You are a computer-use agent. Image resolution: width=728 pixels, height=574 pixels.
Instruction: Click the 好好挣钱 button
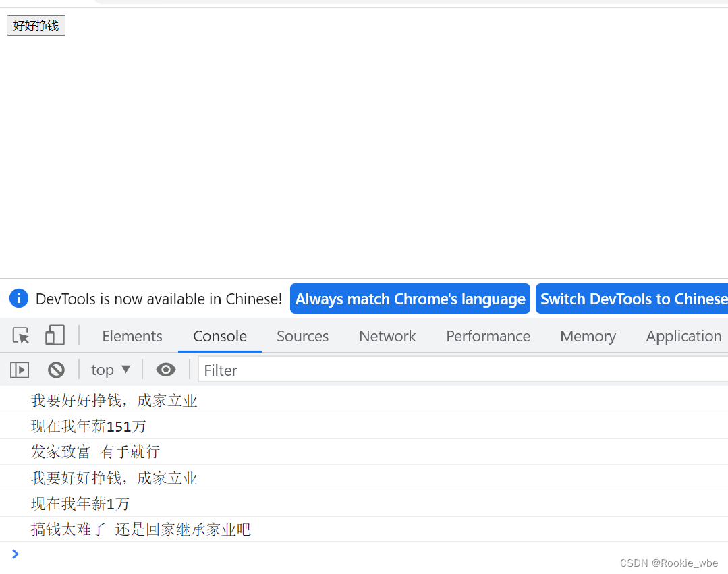point(36,26)
